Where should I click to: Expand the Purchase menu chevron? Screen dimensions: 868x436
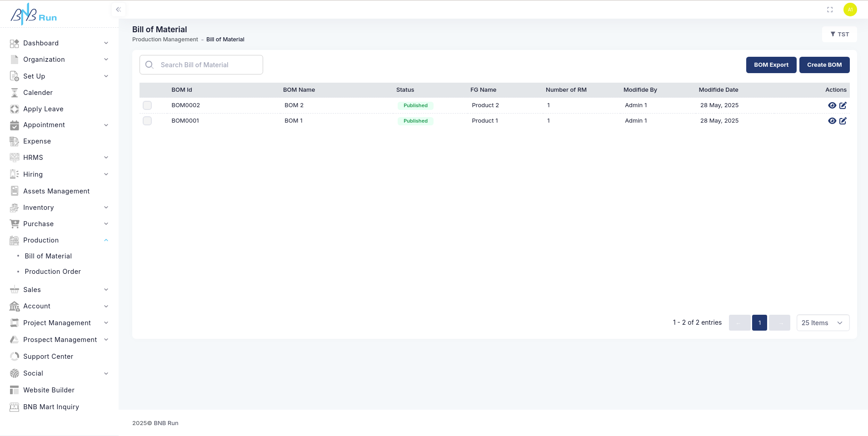point(106,224)
